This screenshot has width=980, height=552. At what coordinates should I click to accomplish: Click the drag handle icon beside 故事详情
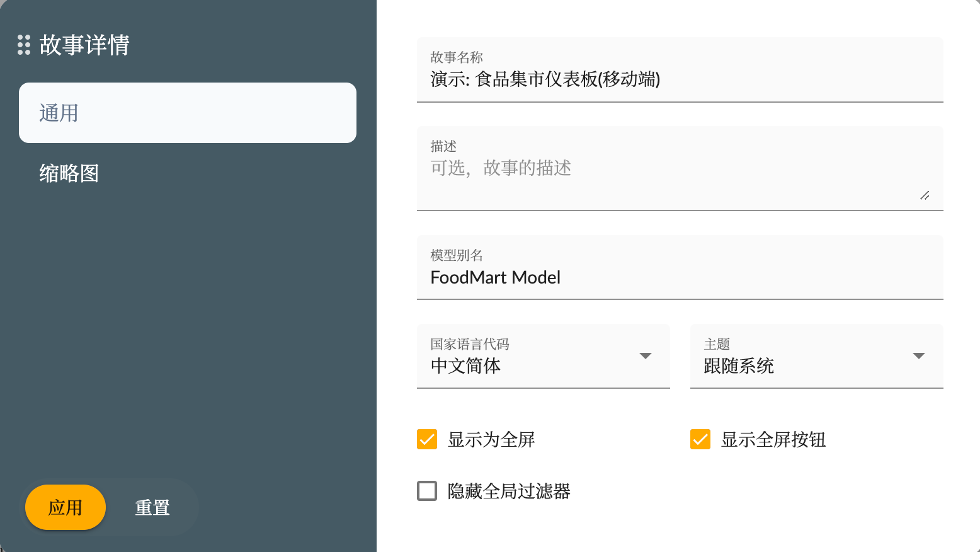coord(23,45)
